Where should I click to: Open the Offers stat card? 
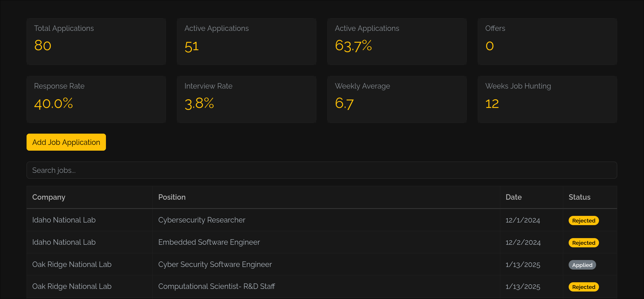547,41
